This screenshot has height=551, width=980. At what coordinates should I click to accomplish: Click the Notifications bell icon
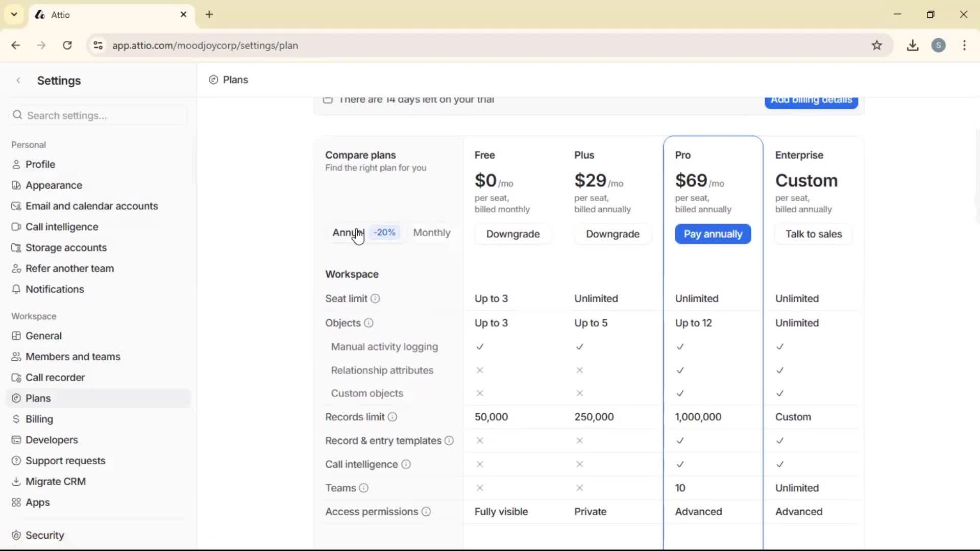click(x=16, y=289)
